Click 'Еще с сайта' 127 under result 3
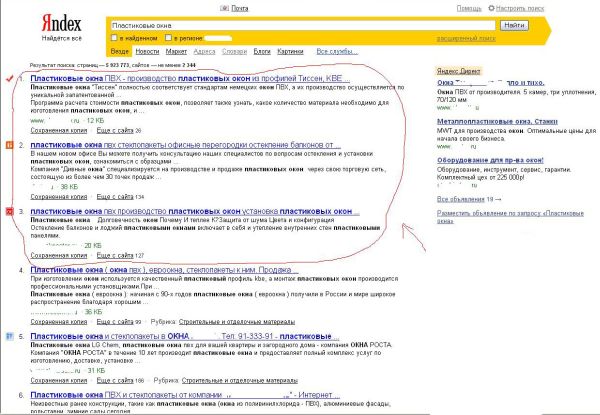Viewport: 600px width, 415px height. 121,256
